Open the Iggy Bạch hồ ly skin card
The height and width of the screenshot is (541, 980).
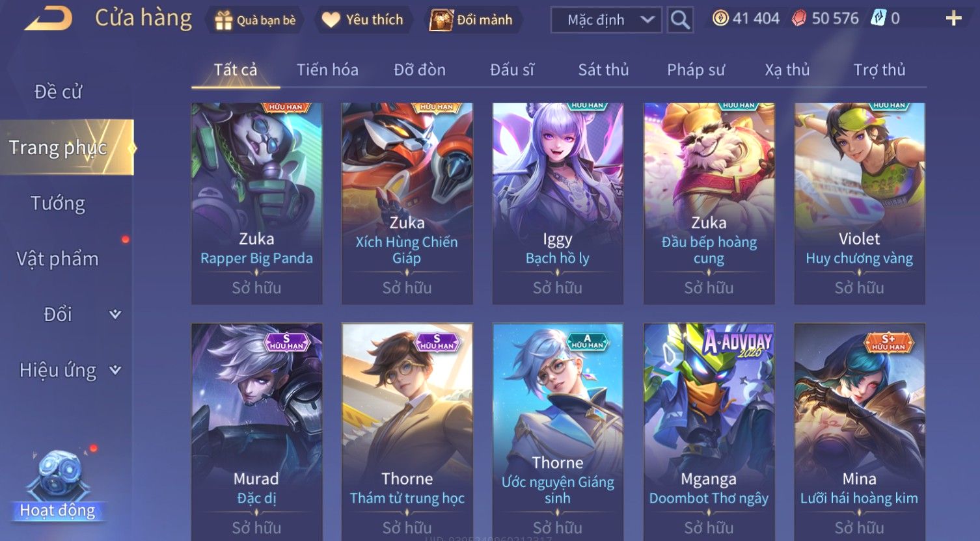(558, 204)
